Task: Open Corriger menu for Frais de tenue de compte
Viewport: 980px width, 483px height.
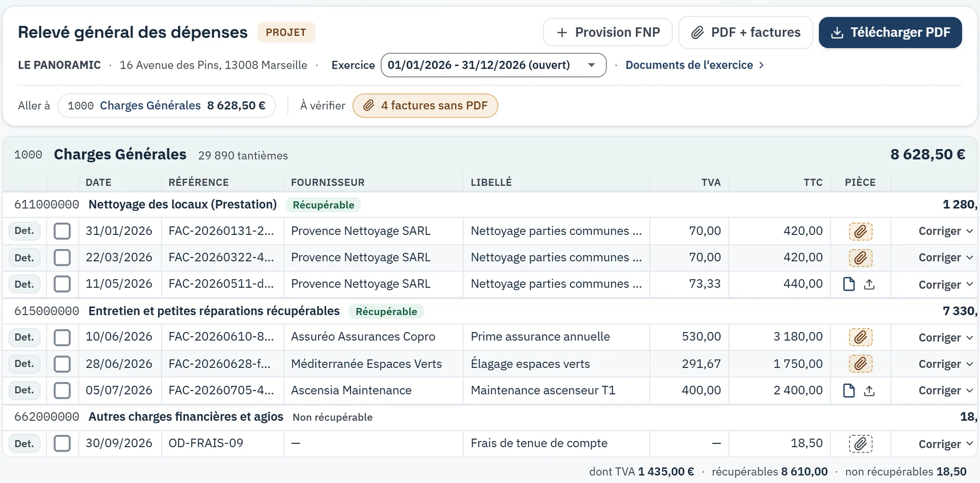Action: pyautogui.click(x=946, y=444)
